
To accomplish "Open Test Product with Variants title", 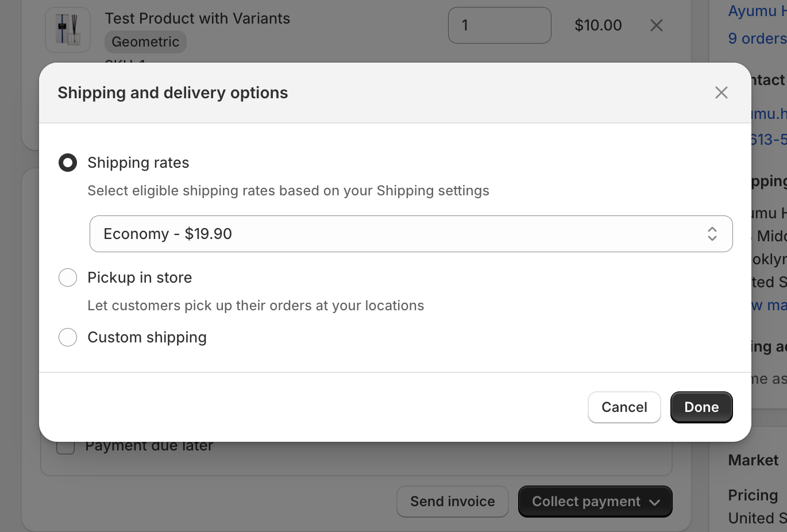I will [x=198, y=18].
